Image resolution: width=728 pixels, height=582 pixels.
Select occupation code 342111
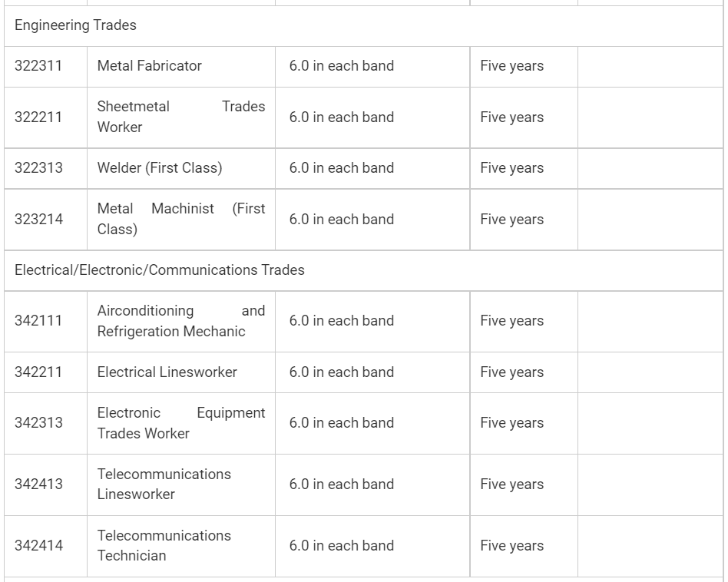pos(38,321)
